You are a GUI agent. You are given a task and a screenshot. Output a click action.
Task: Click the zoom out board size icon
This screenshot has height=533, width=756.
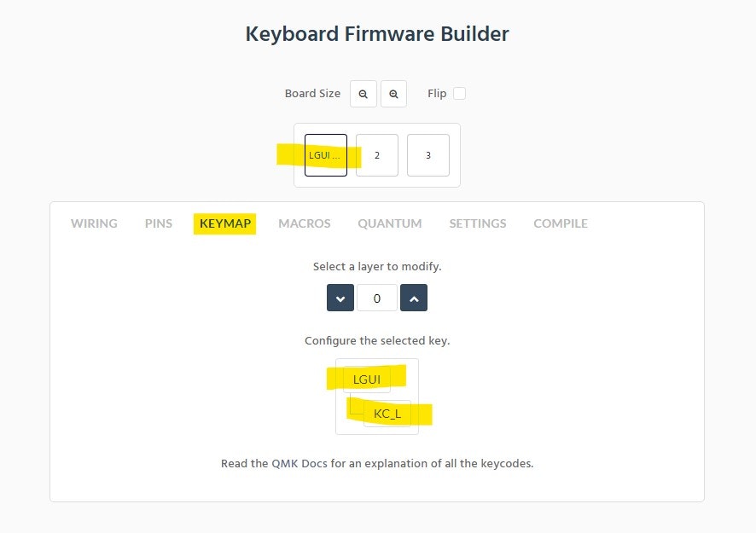click(x=363, y=94)
